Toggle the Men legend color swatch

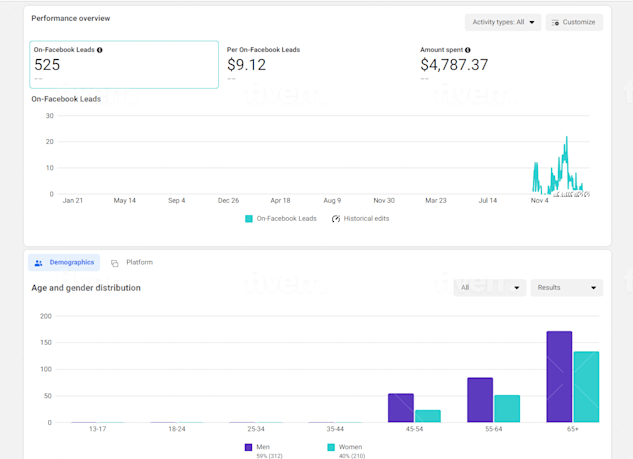tap(248, 447)
